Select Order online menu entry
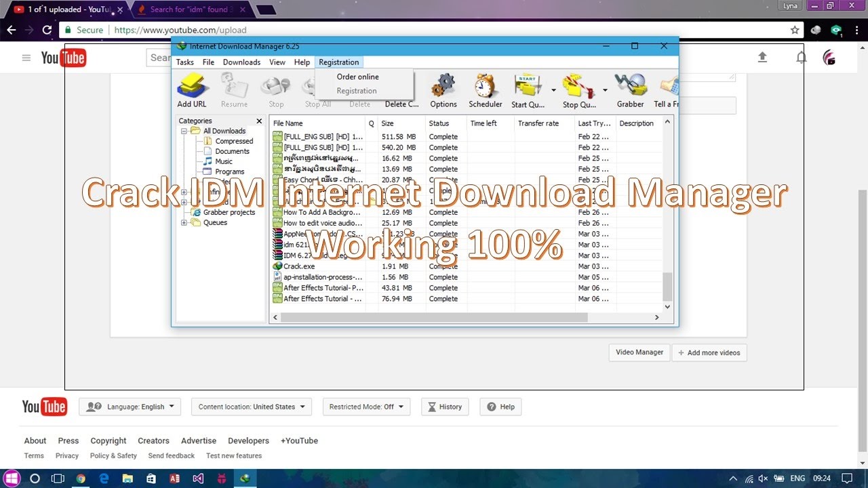 tap(358, 77)
